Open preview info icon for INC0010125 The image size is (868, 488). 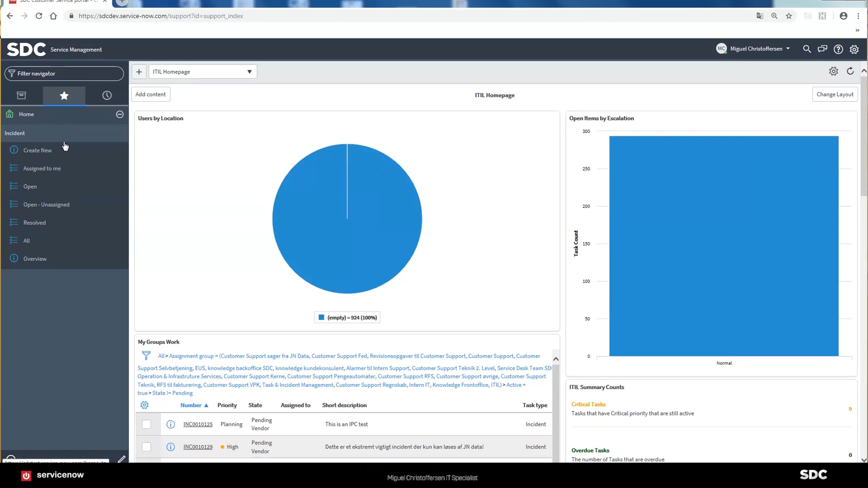click(170, 424)
